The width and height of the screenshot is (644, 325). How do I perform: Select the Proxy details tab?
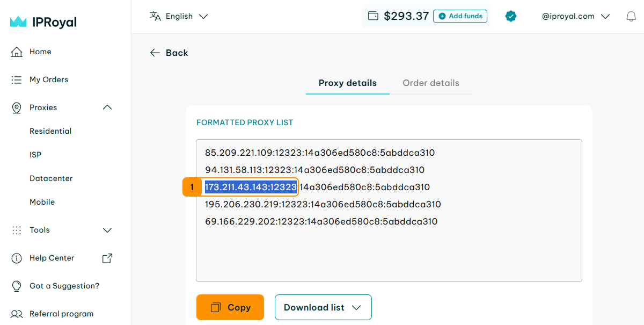[348, 83]
